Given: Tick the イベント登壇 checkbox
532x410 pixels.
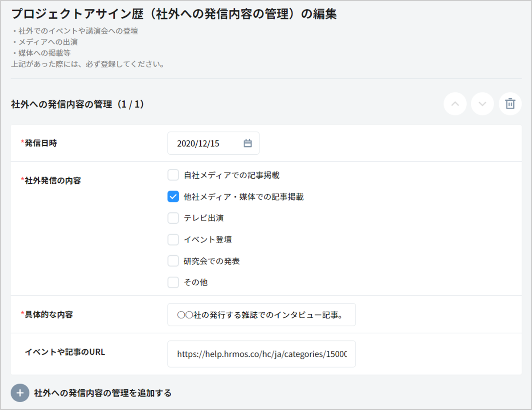Looking at the screenshot, I should 173,239.
